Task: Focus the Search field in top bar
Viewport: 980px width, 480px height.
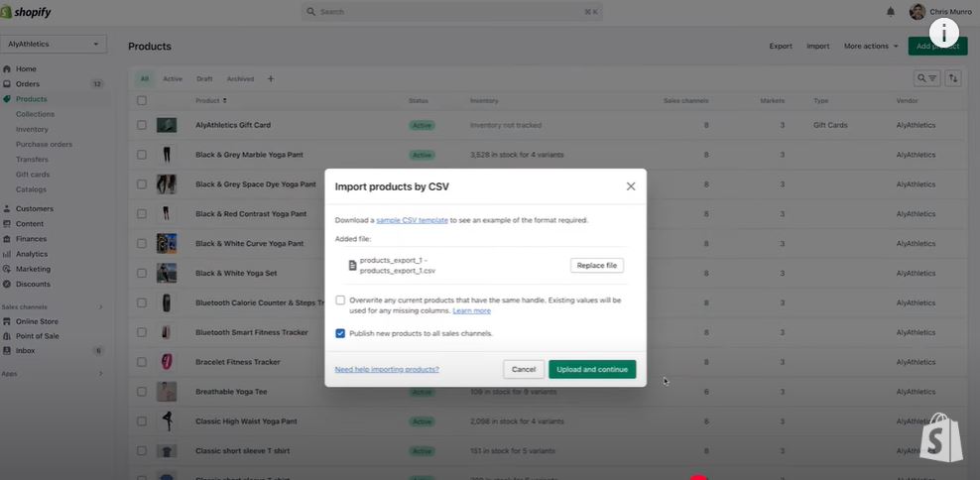Action: (x=452, y=12)
